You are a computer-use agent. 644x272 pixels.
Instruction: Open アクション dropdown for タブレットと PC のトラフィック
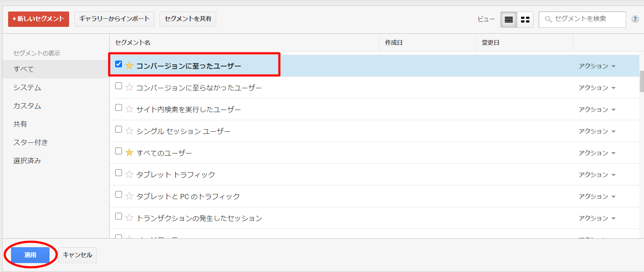click(597, 197)
